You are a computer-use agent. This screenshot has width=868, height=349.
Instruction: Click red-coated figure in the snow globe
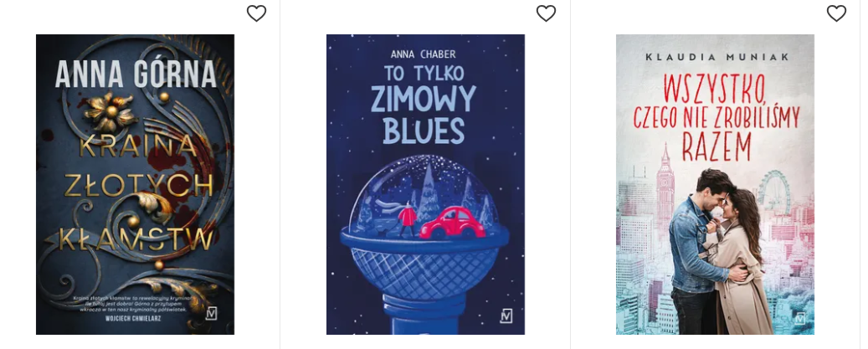408,218
